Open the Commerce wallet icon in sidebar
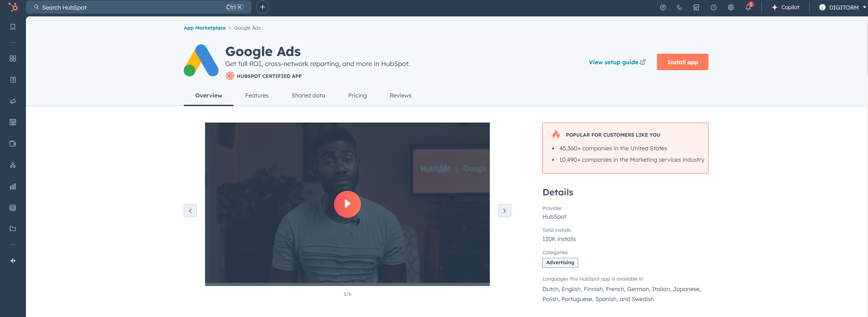Image resolution: width=868 pixels, height=317 pixels. [13, 143]
